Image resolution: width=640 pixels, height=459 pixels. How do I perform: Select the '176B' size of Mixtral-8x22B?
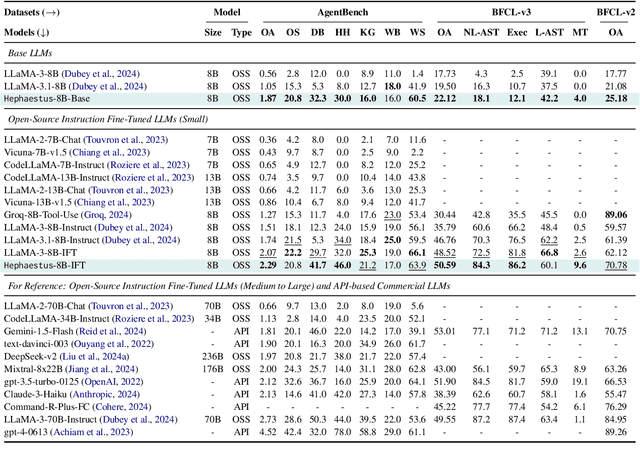213,369
